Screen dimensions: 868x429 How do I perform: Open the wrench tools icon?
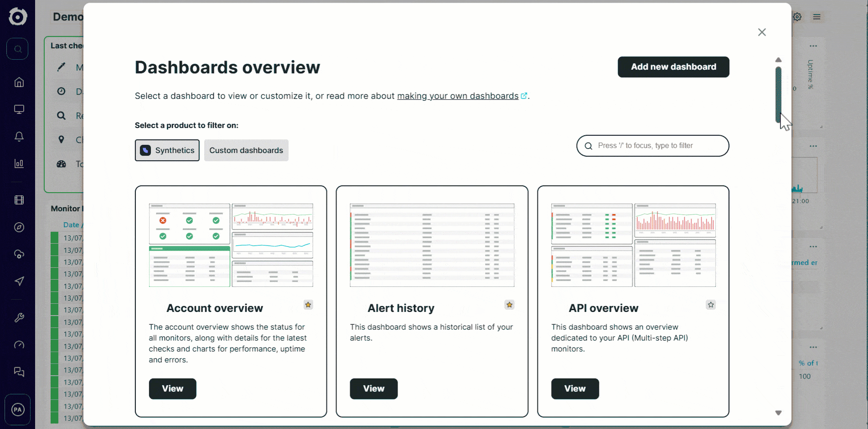[19, 317]
